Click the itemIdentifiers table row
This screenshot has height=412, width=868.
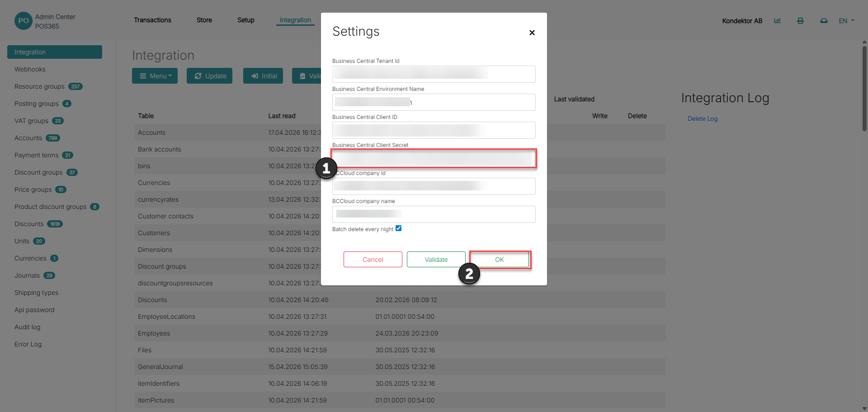point(400,384)
